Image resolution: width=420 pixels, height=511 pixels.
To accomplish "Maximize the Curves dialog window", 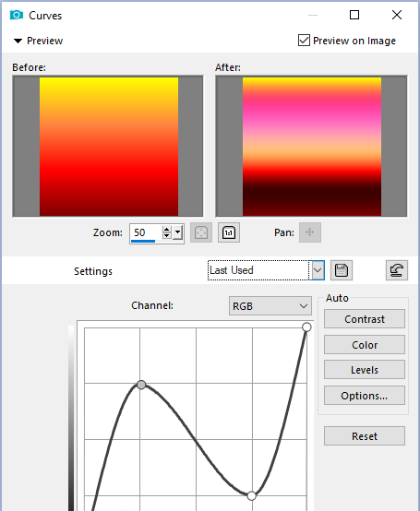I will click(354, 15).
